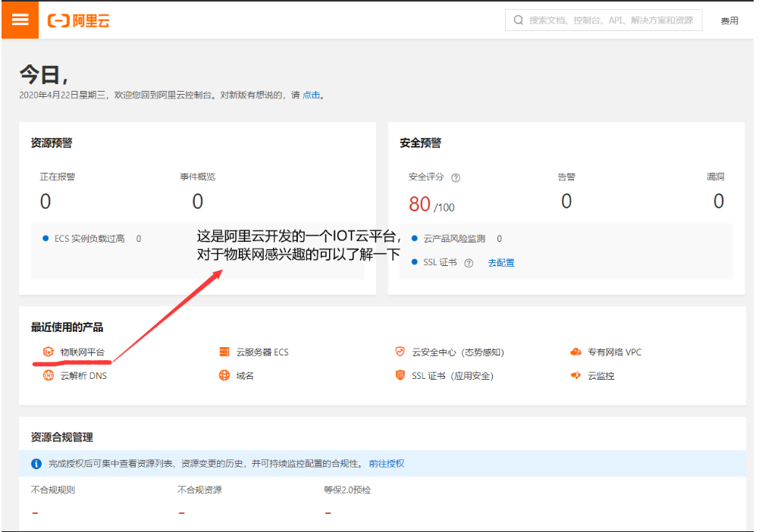Click the security score 80
This screenshot has width=762, height=532.
pyautogui.click(x=419, y=204)
